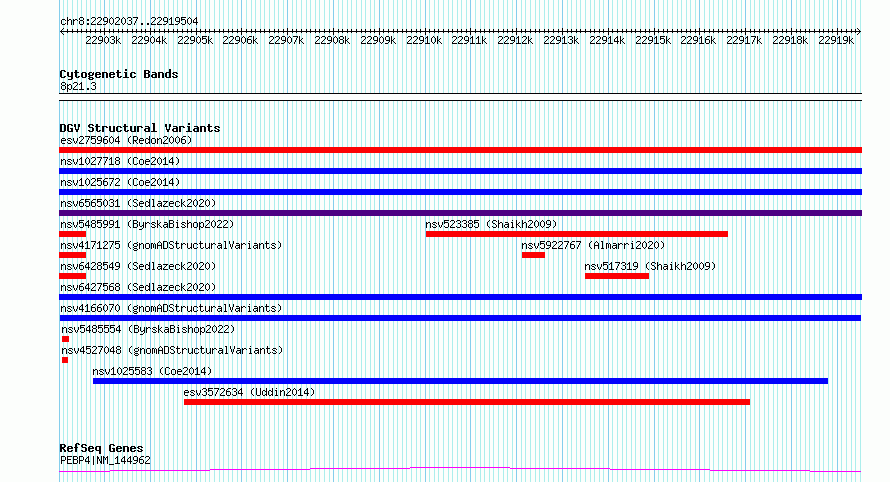Click the 8p21.3 cytogenetic band line
The image size is (890, 482).
click(460, 97)
